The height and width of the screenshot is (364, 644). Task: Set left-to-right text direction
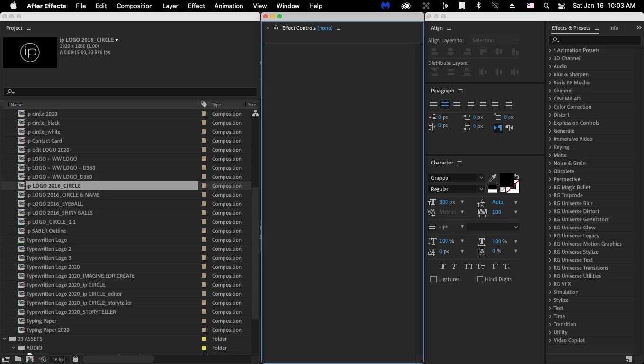(x=498, y=127)
